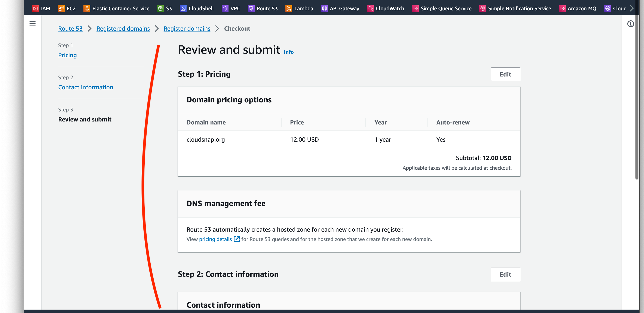Open the Elastic Container Service shortcut icon
This screenshot has width=644, height=313.
click(87, 8)
